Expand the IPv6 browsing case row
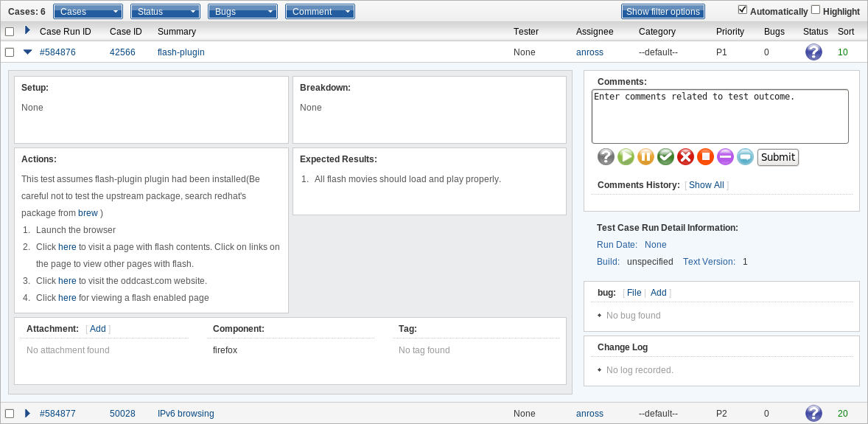 [x=27, y=414]
